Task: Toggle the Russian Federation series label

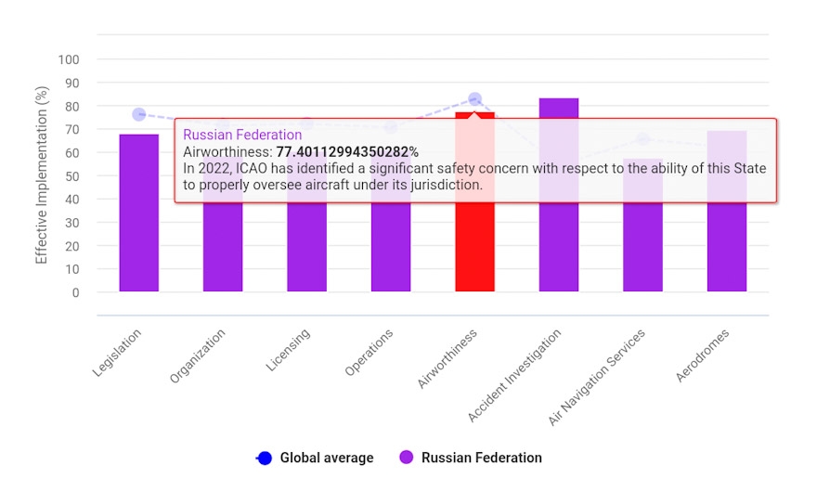Action: pos(481,458)
